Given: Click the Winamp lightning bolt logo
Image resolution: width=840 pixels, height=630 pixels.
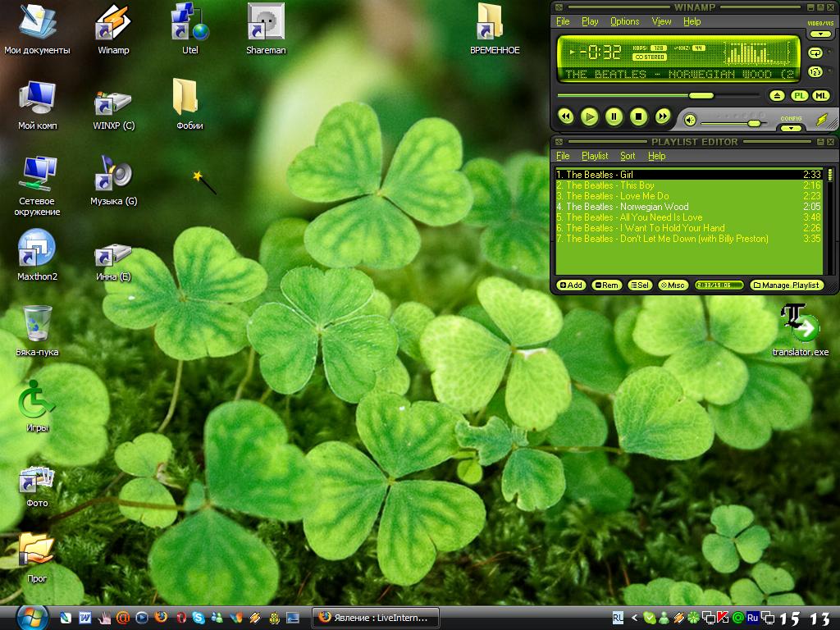Looking at the screenshot, I should pos(822,120).
